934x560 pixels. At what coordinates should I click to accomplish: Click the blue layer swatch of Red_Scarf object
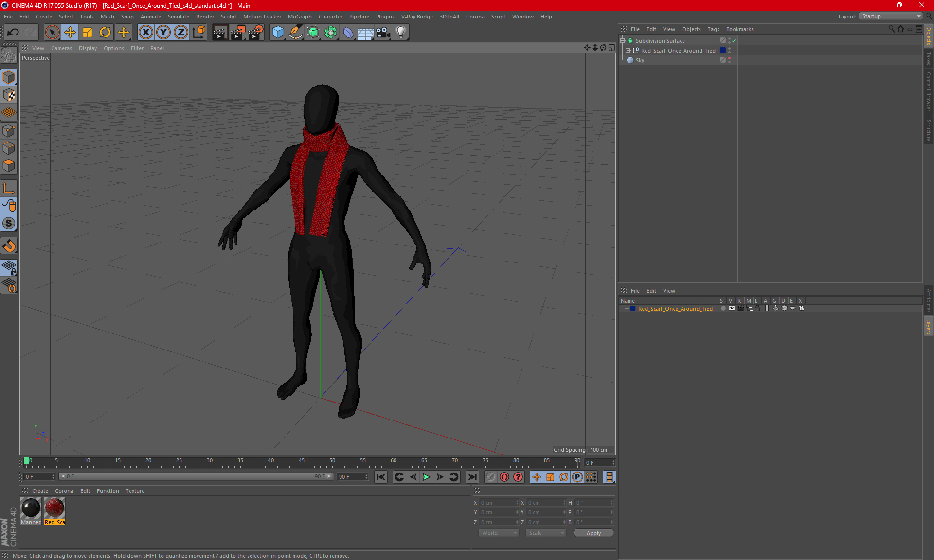coord(723,50)
